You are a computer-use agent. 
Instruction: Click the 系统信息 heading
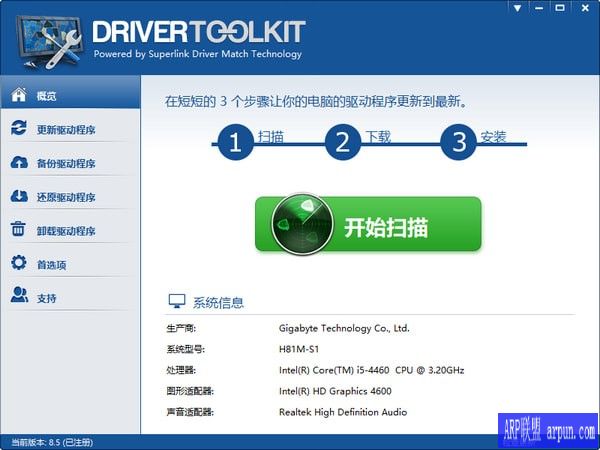(218, 303)
